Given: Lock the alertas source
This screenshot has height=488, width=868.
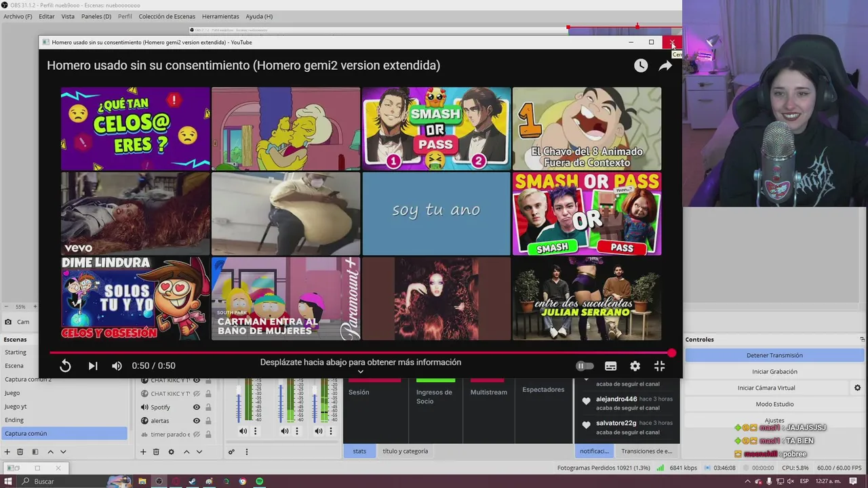Looking at the screenshot, I should (208, 421).
